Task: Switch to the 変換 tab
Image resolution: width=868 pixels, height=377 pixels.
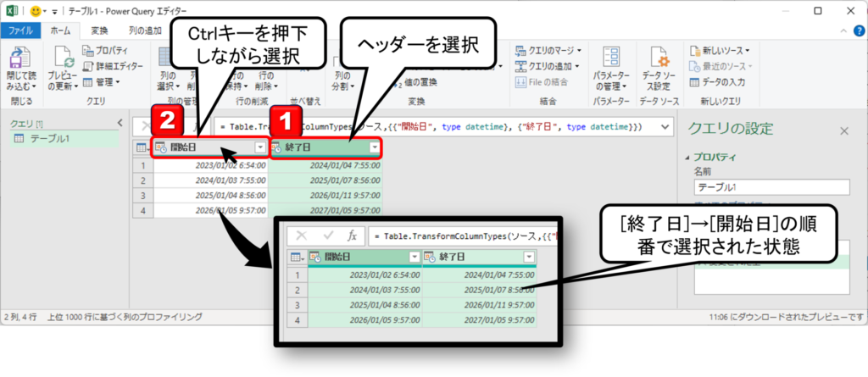Action: tap(100, 30)
